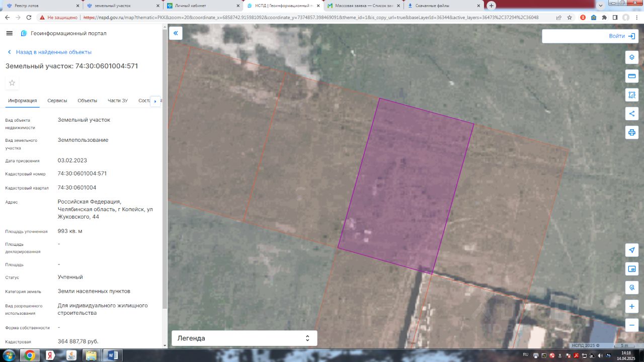Screen dimensions: 644x362
Task: Click Chrome icon in taskbar
Action: pyautogui.click(x=30, y=355)
